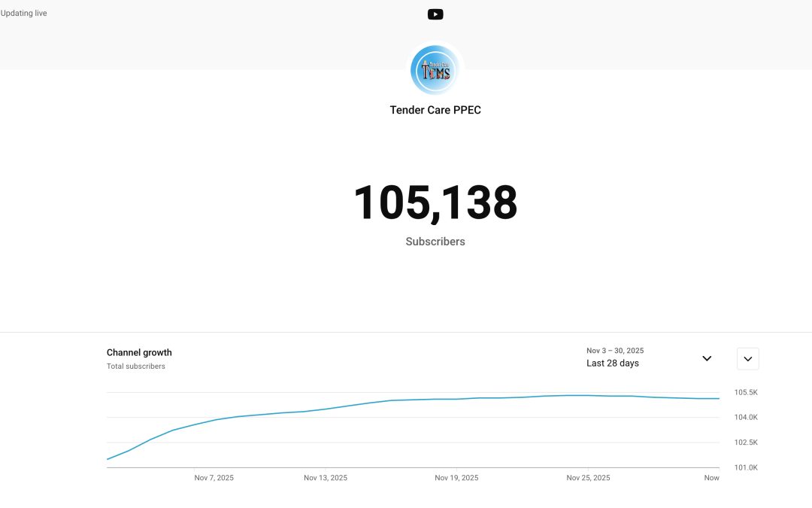Viewport: 812px width, 508px height.
Task: Collapse the chart with the right chevron button
Action: tap(747, 359)
